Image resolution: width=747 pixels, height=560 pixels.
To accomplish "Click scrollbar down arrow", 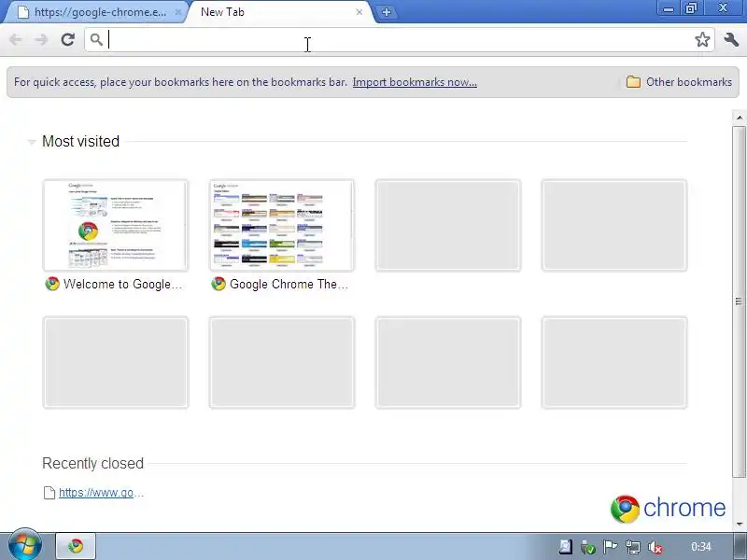I will click(x=739, y=524).
